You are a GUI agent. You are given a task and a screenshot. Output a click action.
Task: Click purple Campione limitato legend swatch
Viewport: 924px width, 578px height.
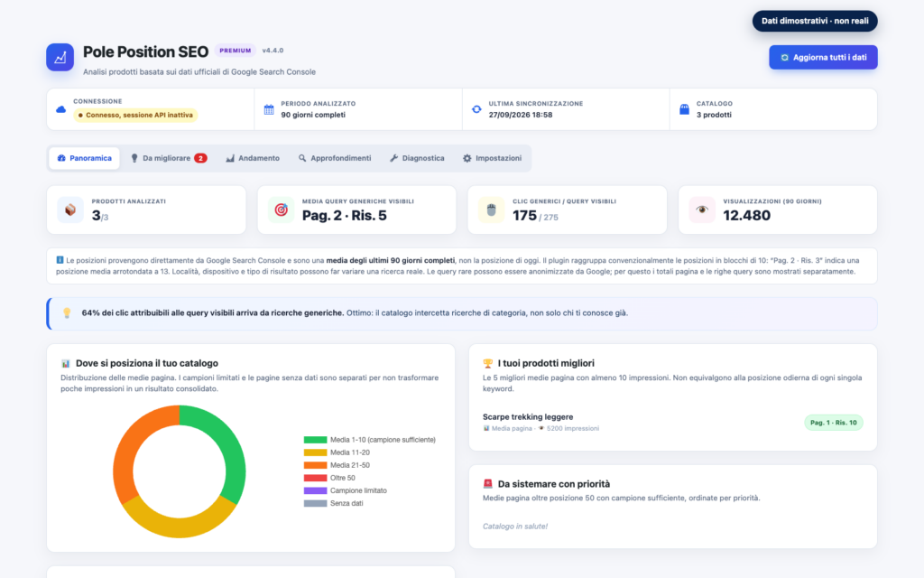click(x=315, y=490)
